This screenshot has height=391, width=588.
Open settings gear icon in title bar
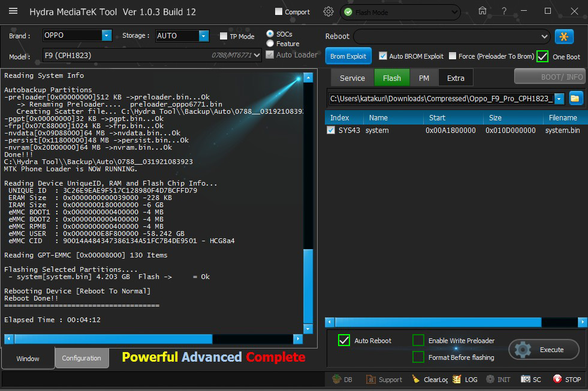[x=328, y=11]
